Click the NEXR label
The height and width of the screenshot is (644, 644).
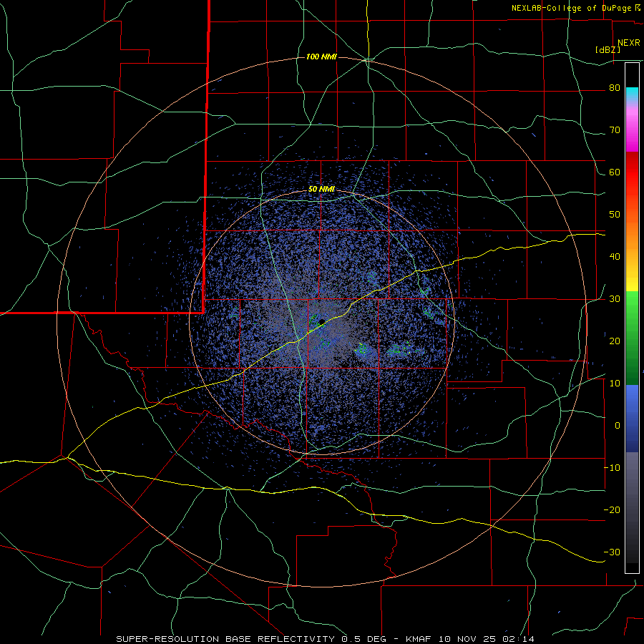point(629,43)
